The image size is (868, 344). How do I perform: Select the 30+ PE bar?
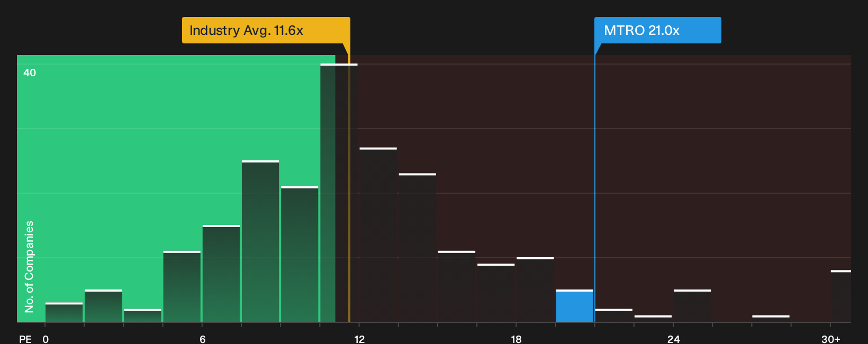[841, 296]
